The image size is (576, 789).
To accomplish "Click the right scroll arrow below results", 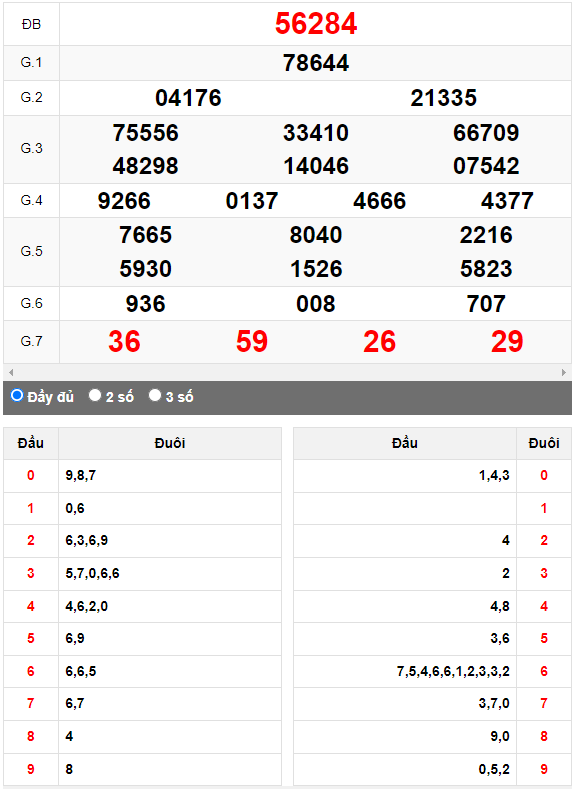I will 564,372.
